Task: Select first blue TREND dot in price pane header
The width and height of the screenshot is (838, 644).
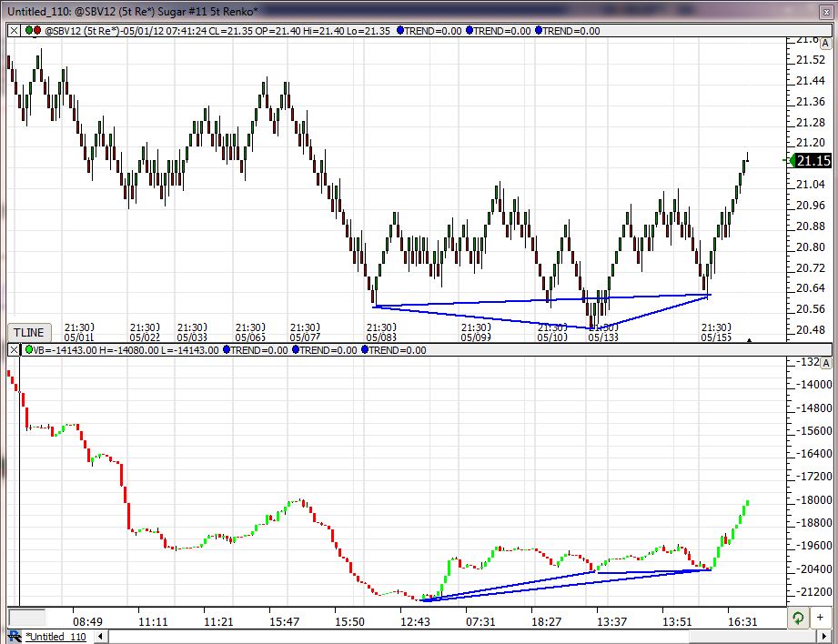Action: pos(400,30)
